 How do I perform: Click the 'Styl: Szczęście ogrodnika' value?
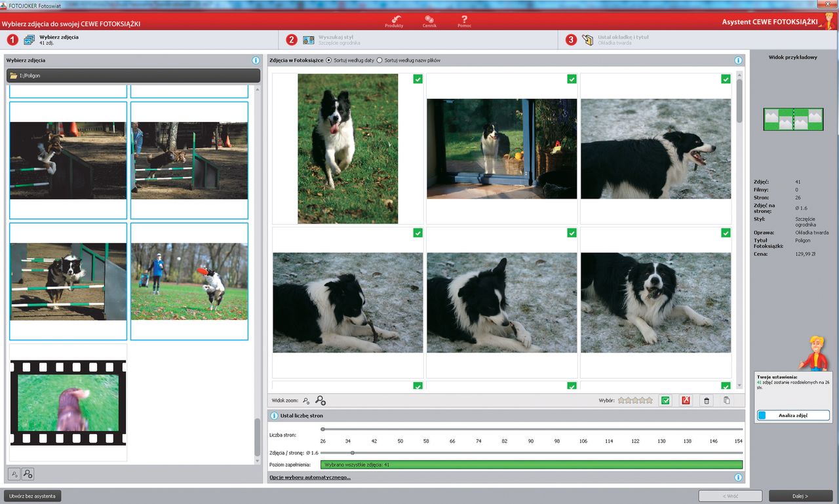[806, 222]
